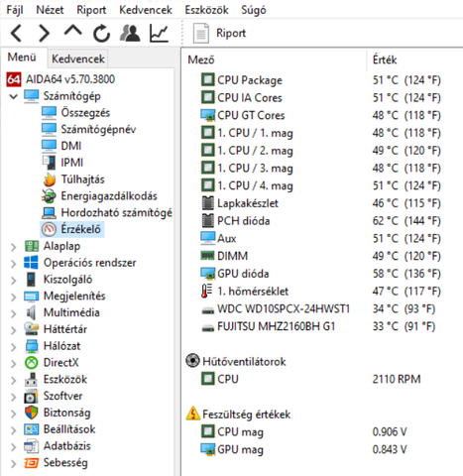Click the Sebesség orange benchmark icon
This screenshot has width=463, height=476.
tap(32, 463)
